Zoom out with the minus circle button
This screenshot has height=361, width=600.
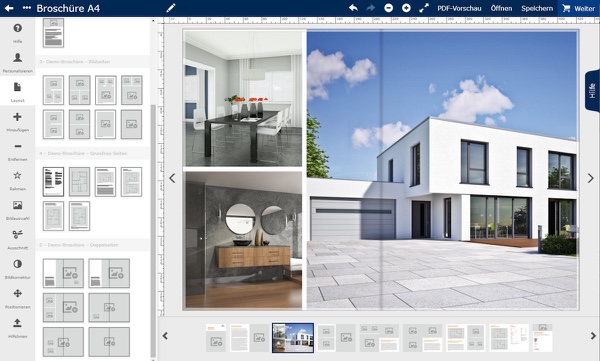[388, 8]
